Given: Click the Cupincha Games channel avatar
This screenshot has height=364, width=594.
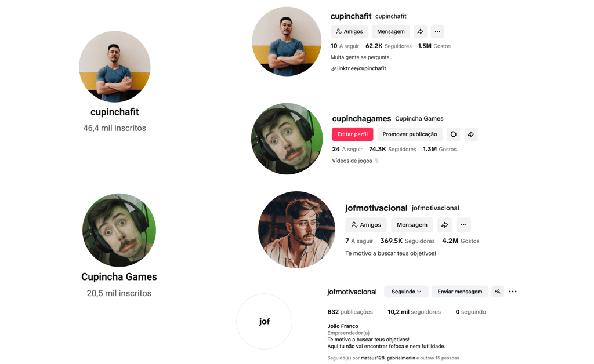Looking at the screenshot, I should [x=119, y=230].
